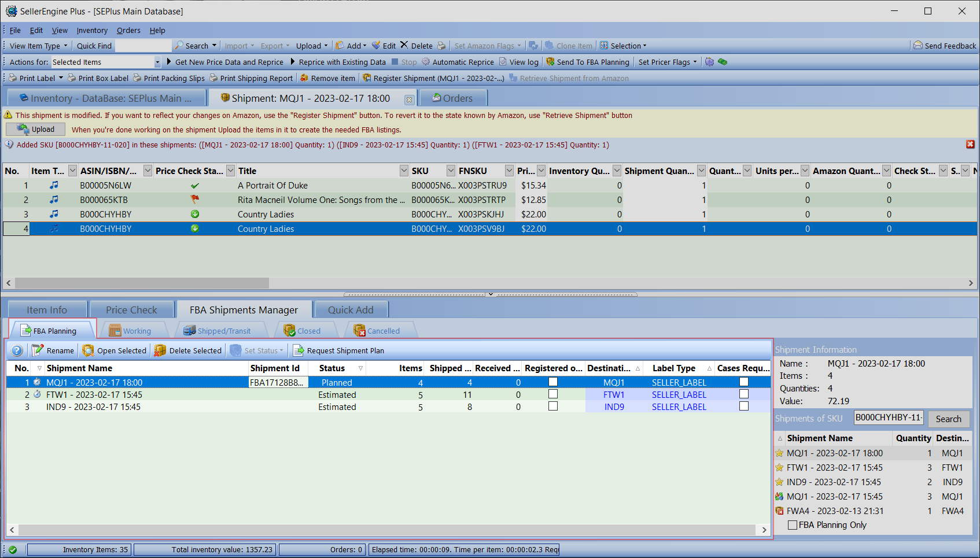
Task: Toggle Cases Required checkbox for IND9 row
Action: 744,407
